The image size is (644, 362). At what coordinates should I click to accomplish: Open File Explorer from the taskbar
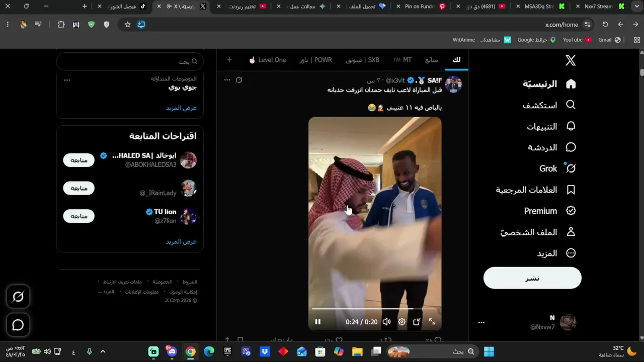(357, 351)
